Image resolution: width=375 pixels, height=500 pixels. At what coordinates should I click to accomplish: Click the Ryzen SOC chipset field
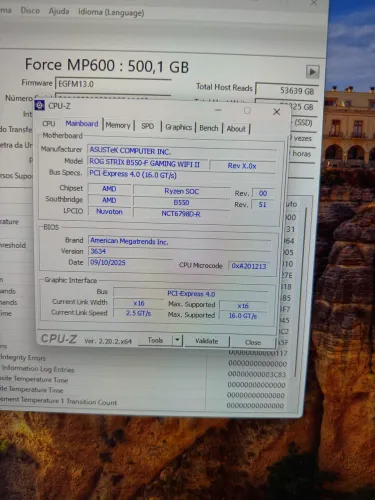[x=181, y=191]
